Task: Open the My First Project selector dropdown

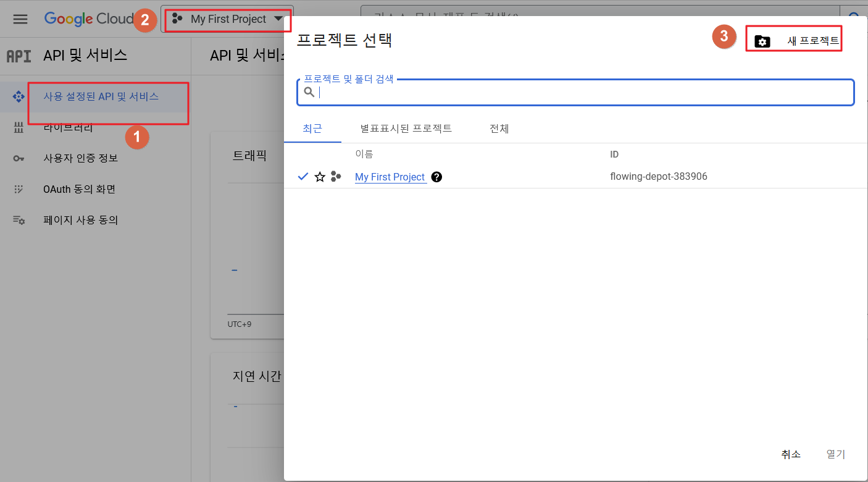Action: 227,19
